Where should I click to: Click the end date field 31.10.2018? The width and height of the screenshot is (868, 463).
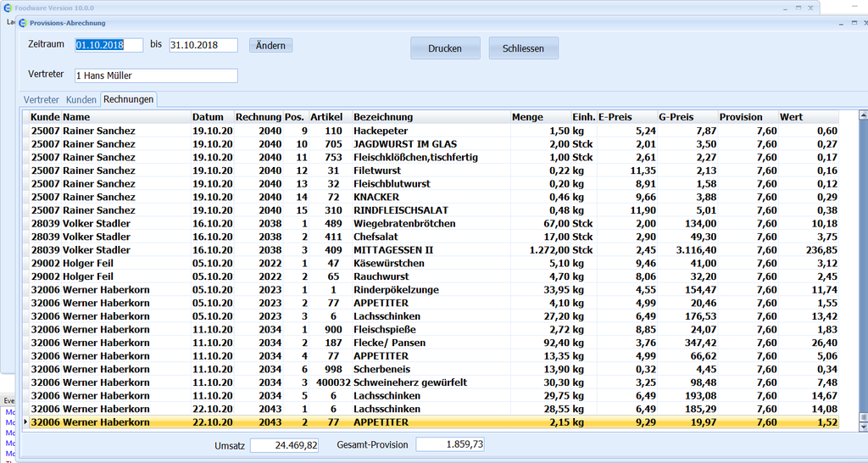(203, 45)
